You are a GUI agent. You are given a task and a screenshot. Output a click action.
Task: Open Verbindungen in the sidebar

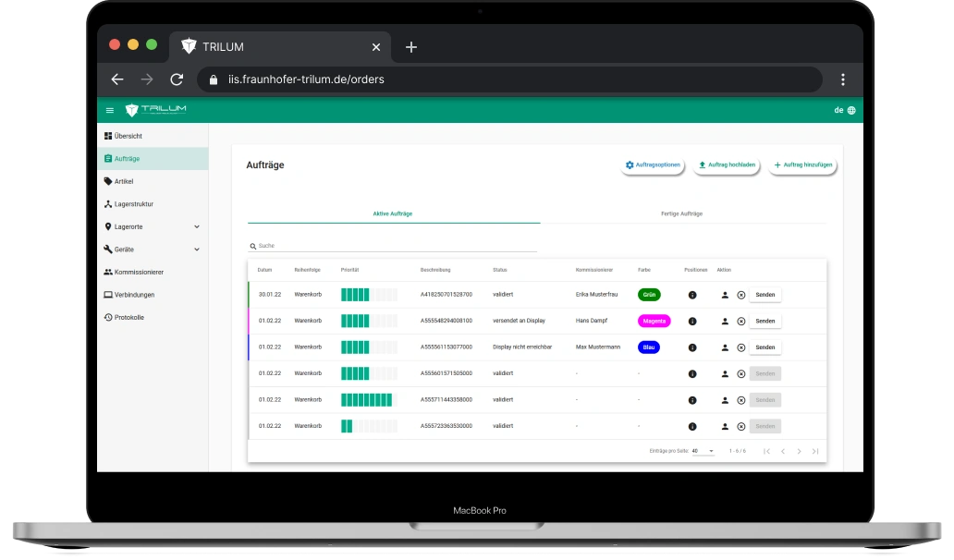pyautogui.click(x=134, y=295)
